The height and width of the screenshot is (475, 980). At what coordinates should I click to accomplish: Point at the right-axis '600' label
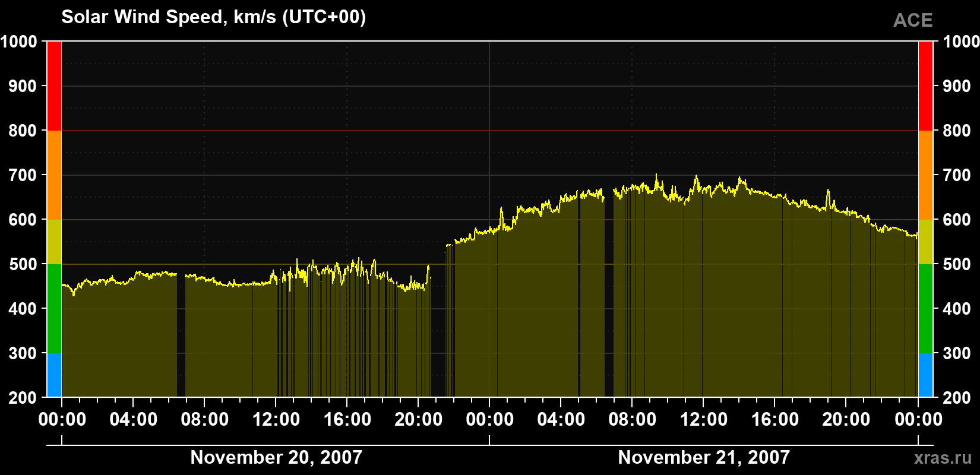pyautogui.click(x=957, y=220)
